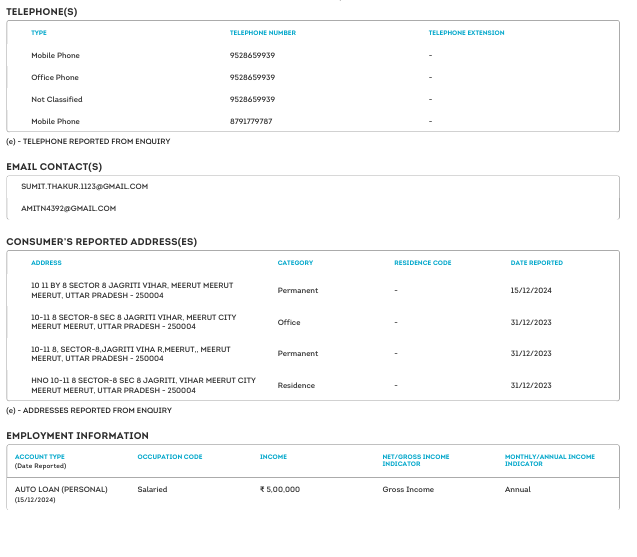Click the Telephone Extension column header
637x557 pixels.
(466, 33)
